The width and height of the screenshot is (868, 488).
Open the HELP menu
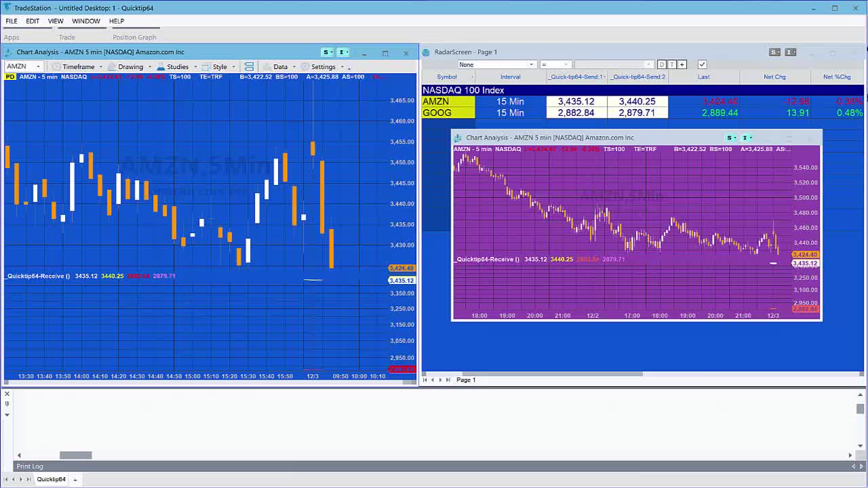pos(117,21)
